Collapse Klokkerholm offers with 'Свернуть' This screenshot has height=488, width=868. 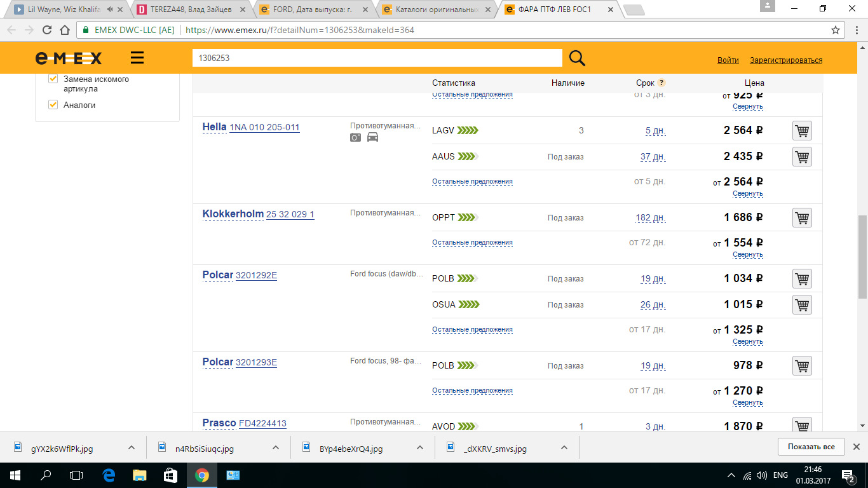pyautogui.click(x=747, y=254)
